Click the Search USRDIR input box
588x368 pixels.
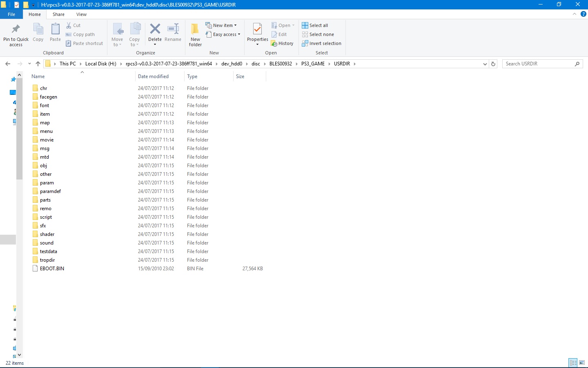538,64
